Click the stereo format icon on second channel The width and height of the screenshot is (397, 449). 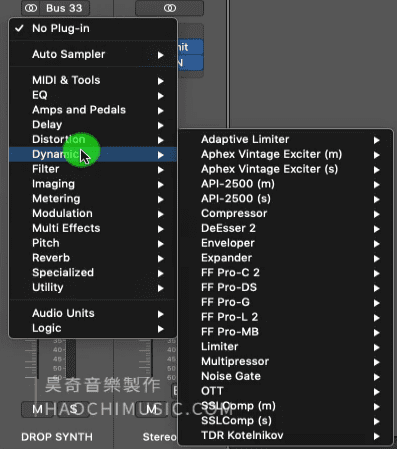[170, 8]
